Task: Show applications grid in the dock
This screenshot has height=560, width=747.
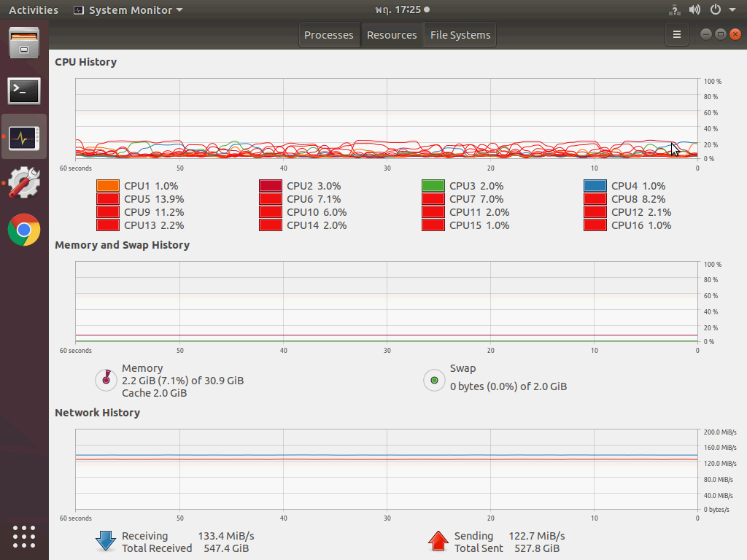Action: click(x=24, y=537)
